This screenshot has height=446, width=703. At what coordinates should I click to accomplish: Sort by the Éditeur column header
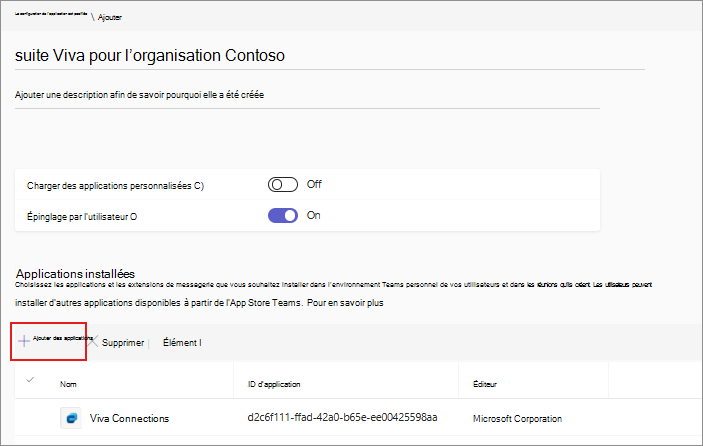coord(485,384)
